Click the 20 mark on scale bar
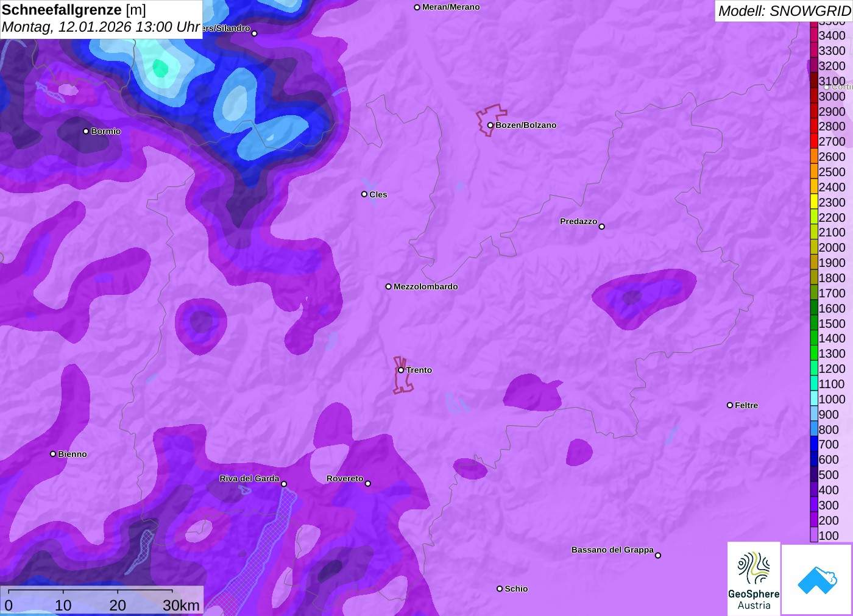This screenshot has height=616, width=853. 118,605
